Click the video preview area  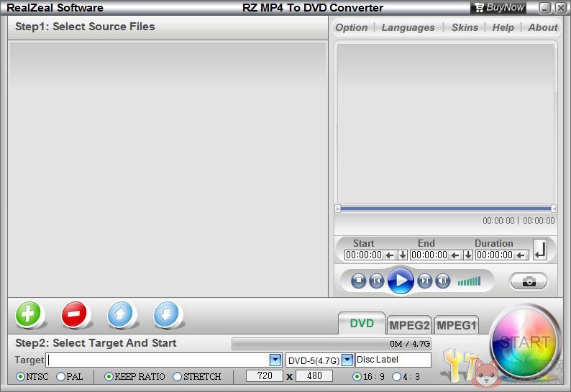[x=445, y=123]
